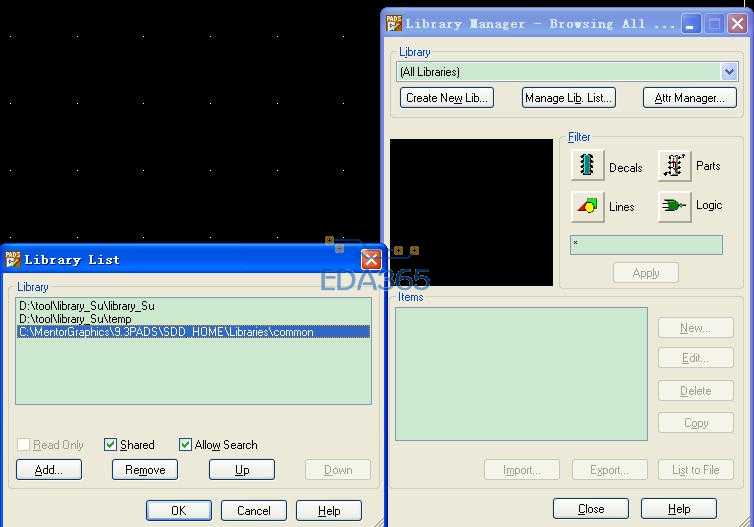The height and width of the screenshot is (527, 754).
Task: Move selected library Up
Action: (242, 469)
